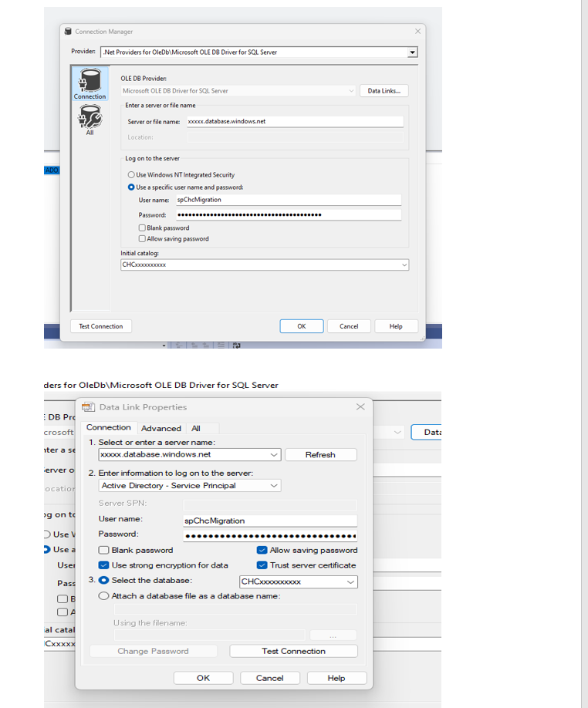The width and height of the screenshot is (588, 708).
Task: Open the All properties page icon
Action: (x=90, y=120)
